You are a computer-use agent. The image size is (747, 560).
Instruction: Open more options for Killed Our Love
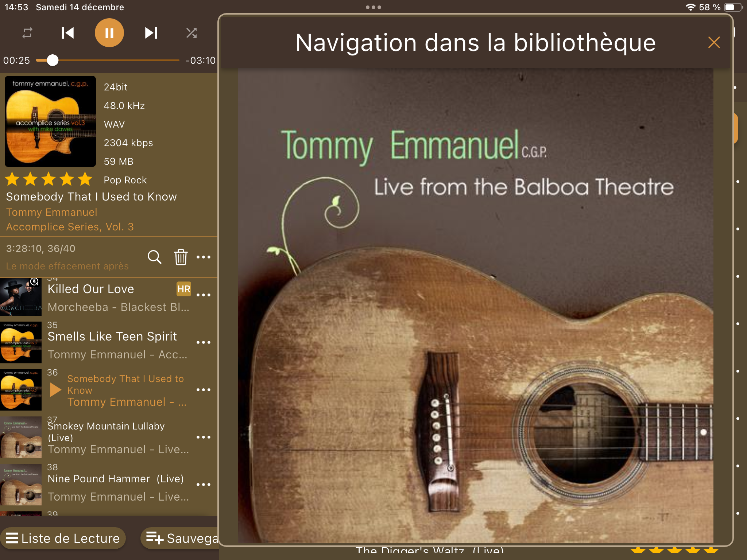tap(204, 295)
